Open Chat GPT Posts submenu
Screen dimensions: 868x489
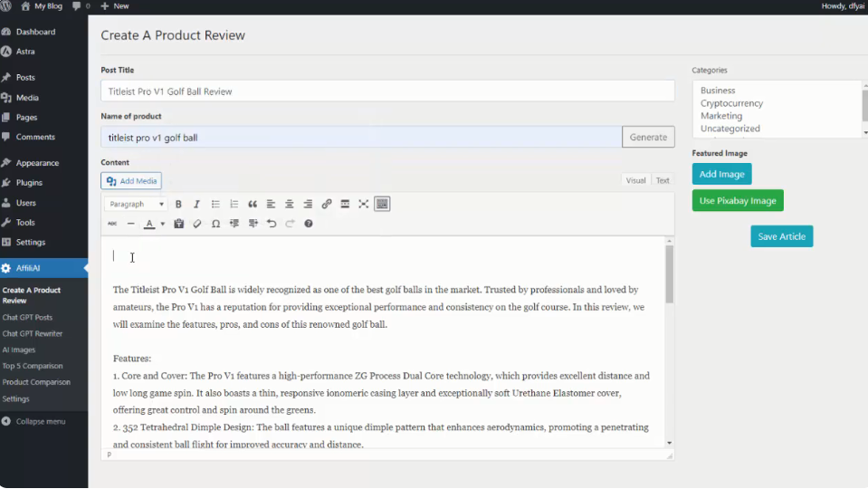(x=27, y=317)
